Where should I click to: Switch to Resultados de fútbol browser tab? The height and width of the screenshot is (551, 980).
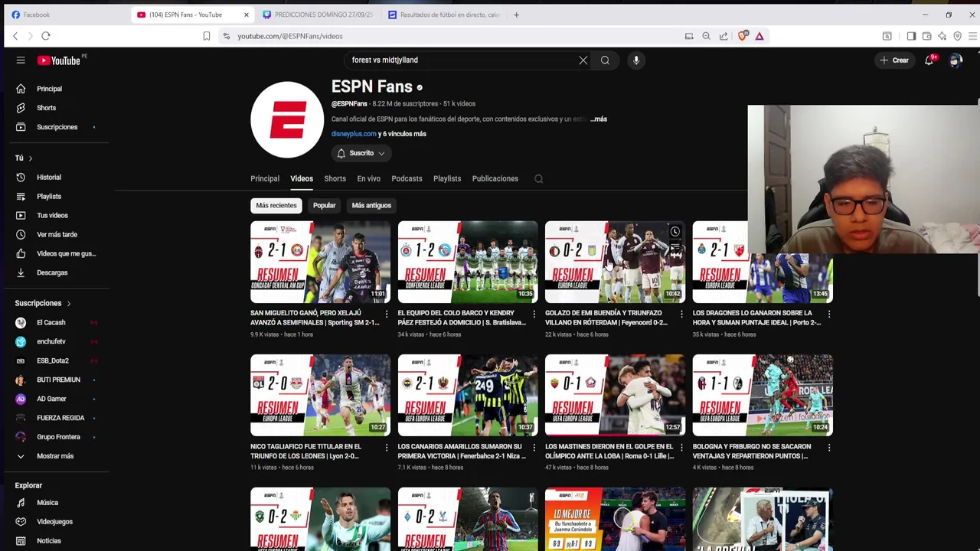(x=444, y=15)
